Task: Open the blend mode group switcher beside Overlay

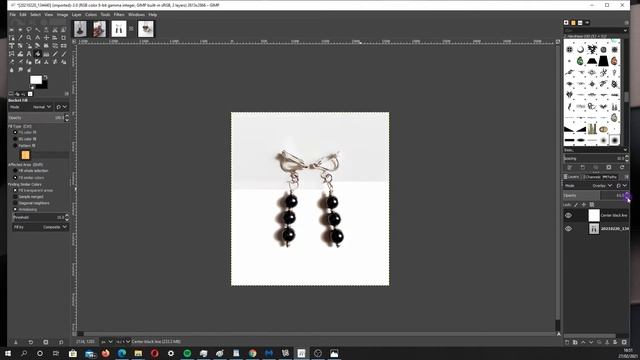Action: [622, 186]
